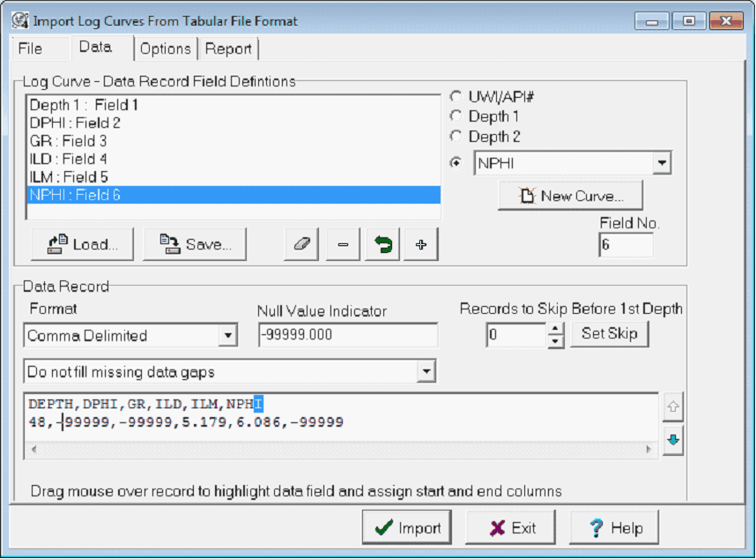Click the up arrow beside record preview

673,408
